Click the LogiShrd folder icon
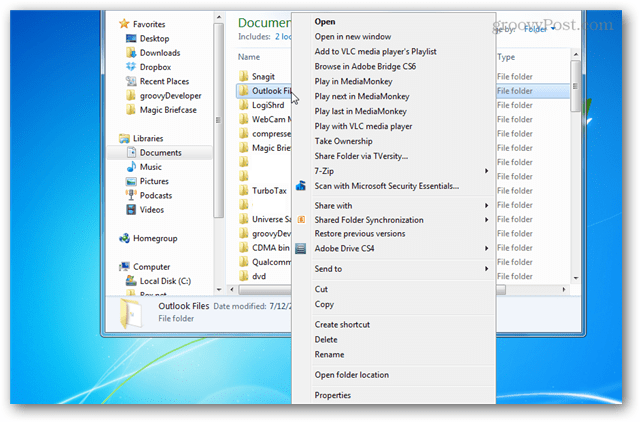The width and height of the screenshot is (640, 422). tap(244, 105)
